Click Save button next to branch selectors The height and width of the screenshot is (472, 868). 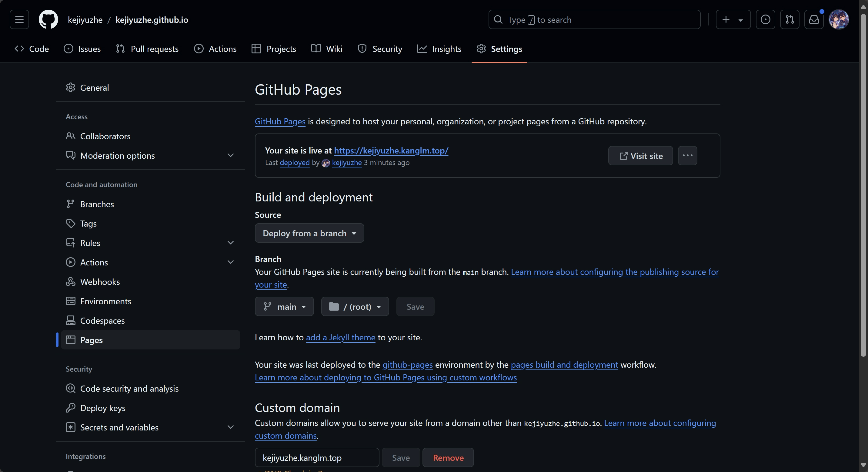click(415, 306)
